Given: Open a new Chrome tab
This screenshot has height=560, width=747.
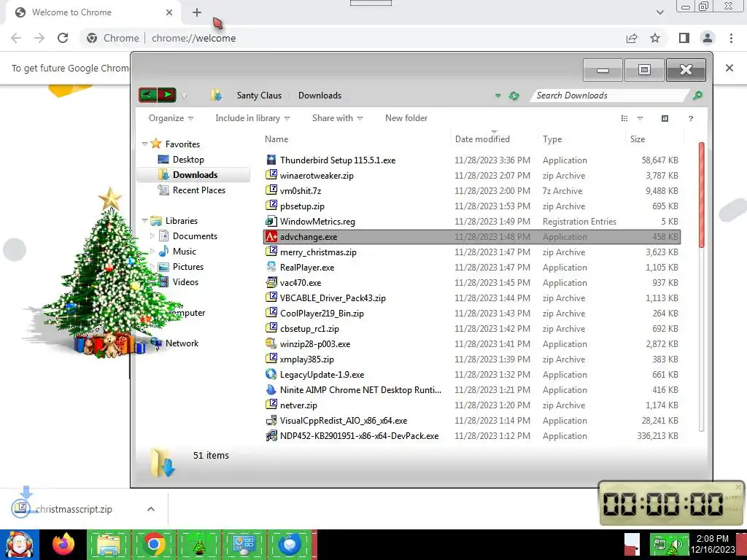Looking at the screenshot, I should [197, 12].
